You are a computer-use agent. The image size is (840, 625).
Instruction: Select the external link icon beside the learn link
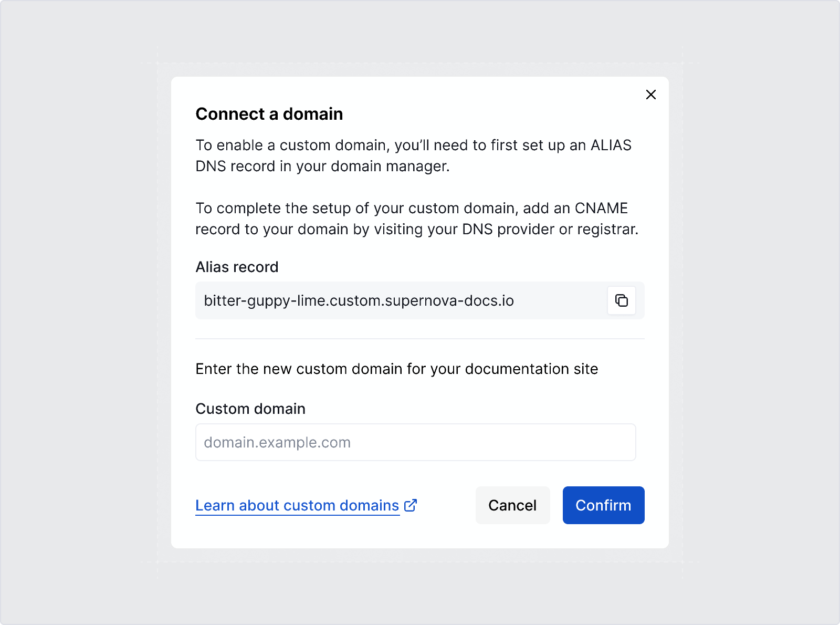[x=411, y=505]
